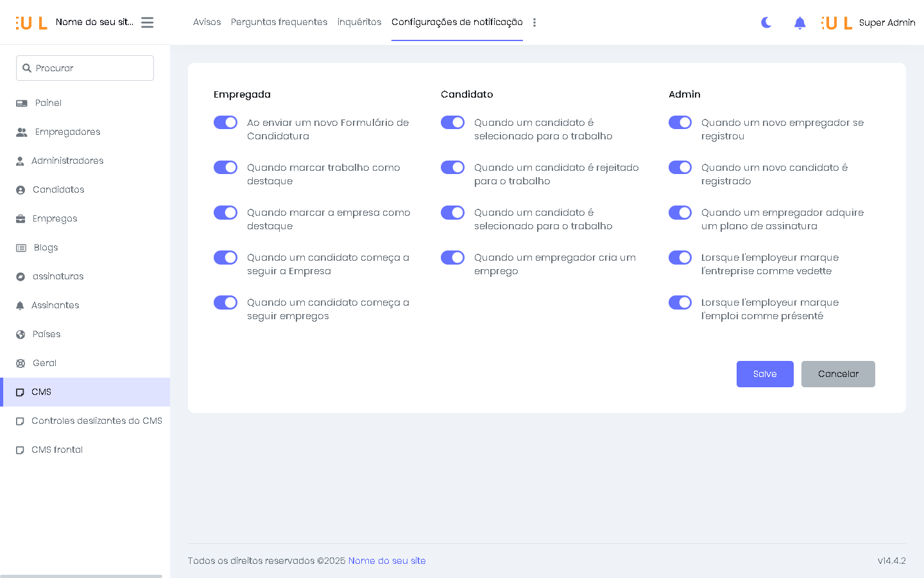Expand the CMS sidebar section
Screen dimensions: 924x578
point(42,392)
